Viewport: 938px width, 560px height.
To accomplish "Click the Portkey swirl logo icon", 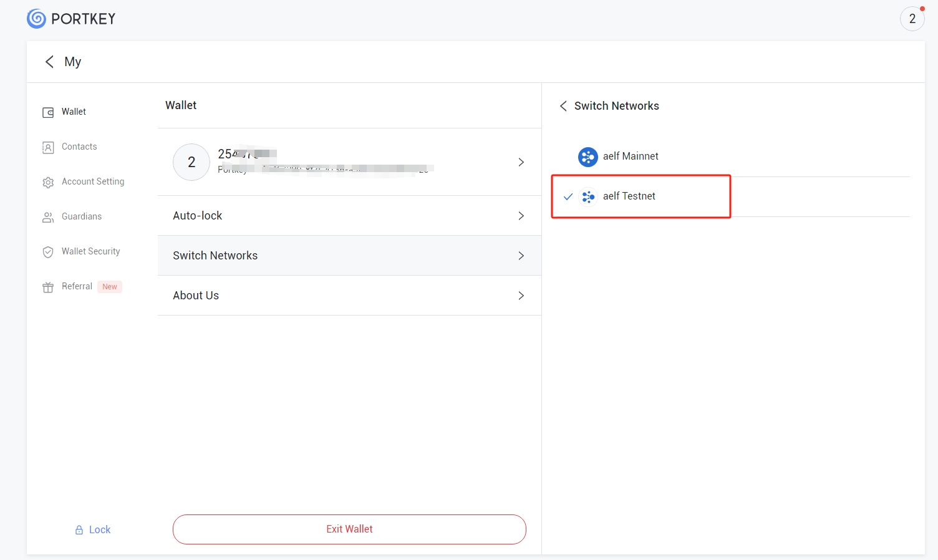I will click(x=37, y=19).
